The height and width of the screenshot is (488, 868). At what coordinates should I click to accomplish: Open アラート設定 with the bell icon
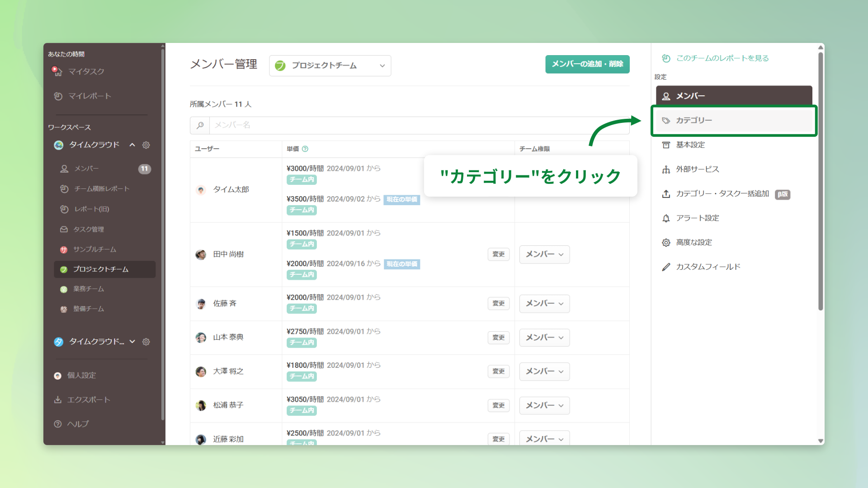click(x=697, y=218)
